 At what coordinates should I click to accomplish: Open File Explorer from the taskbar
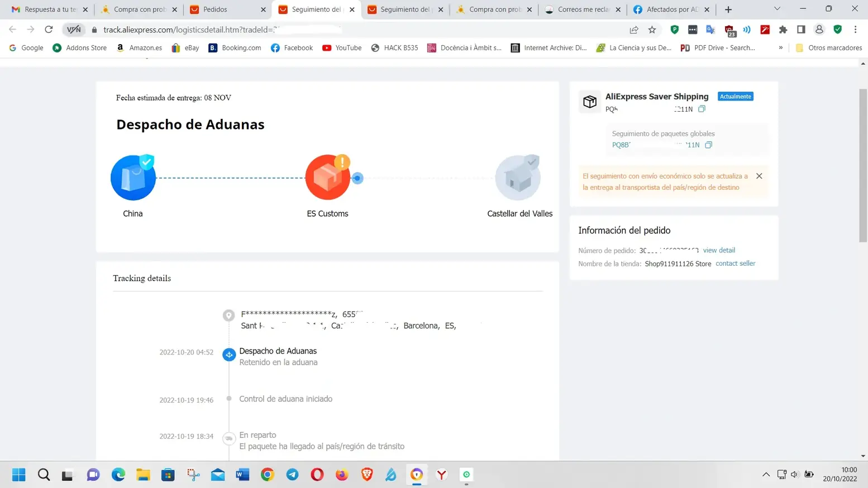[144, 475]
